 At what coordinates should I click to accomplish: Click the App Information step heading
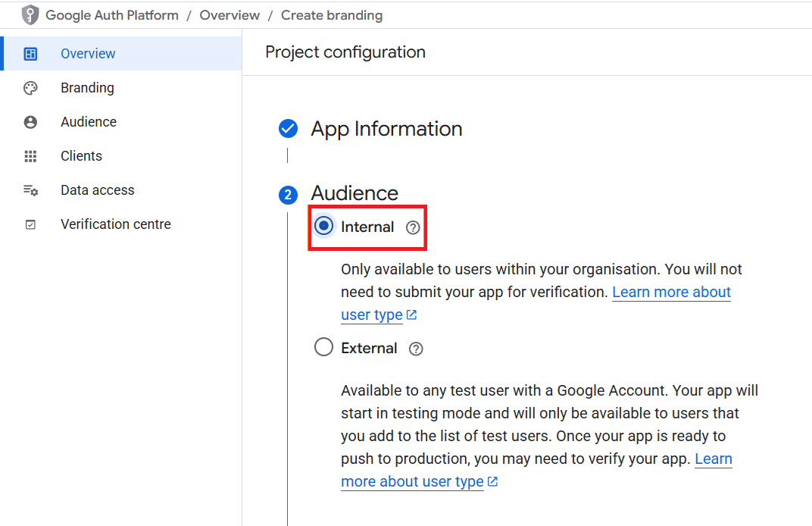(386, 129)
